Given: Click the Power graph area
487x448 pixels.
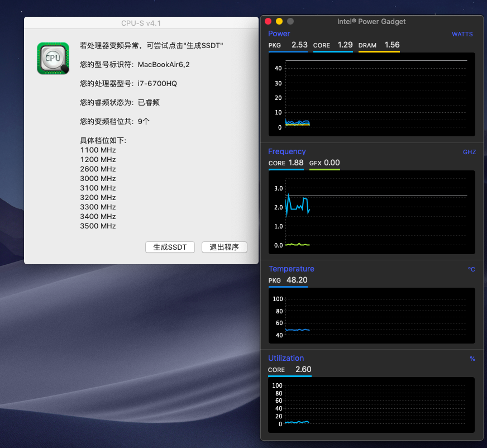Looking at the screenshot, I should point(372,94).
